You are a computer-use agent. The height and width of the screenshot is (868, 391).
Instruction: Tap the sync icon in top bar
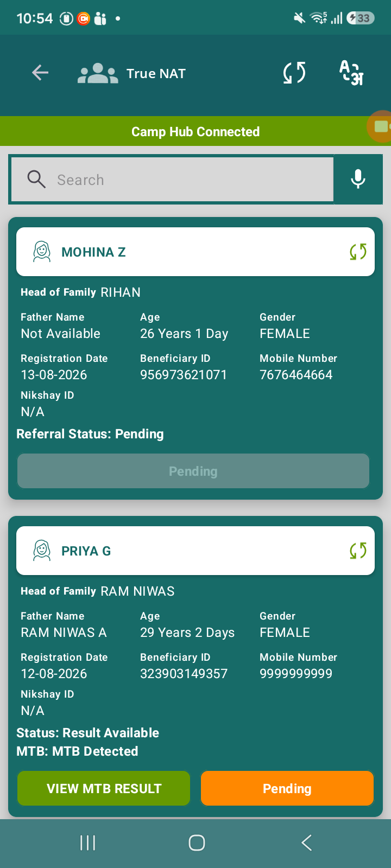pos(294,73)
